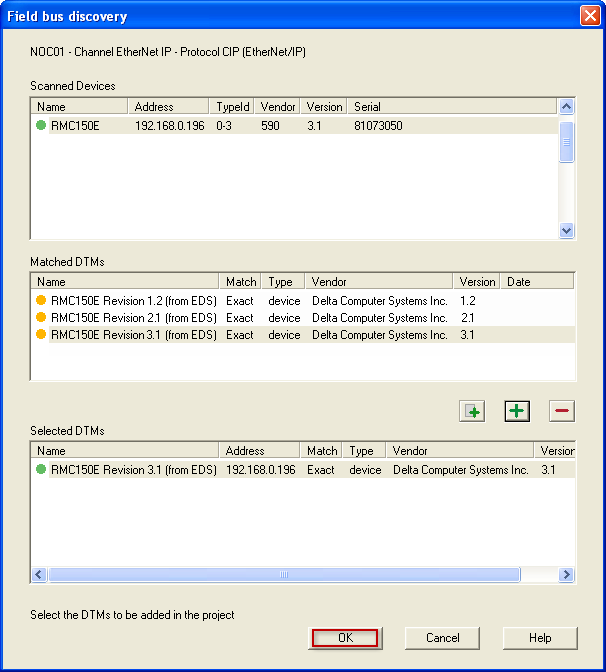Screen dimensions: 606x672
Task: Click Version header in Scanned Devices
Action: 324,107
